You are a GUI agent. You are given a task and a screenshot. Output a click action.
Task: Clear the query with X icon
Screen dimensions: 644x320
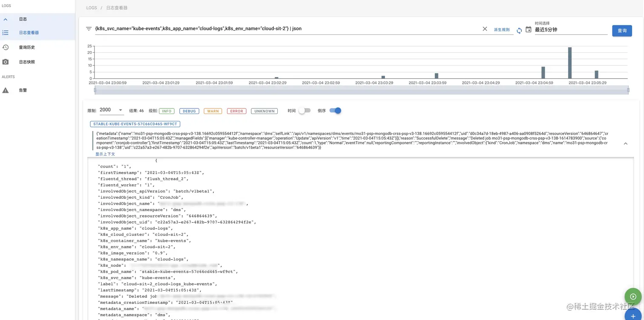pyautogui.click(x=485, y=29)
